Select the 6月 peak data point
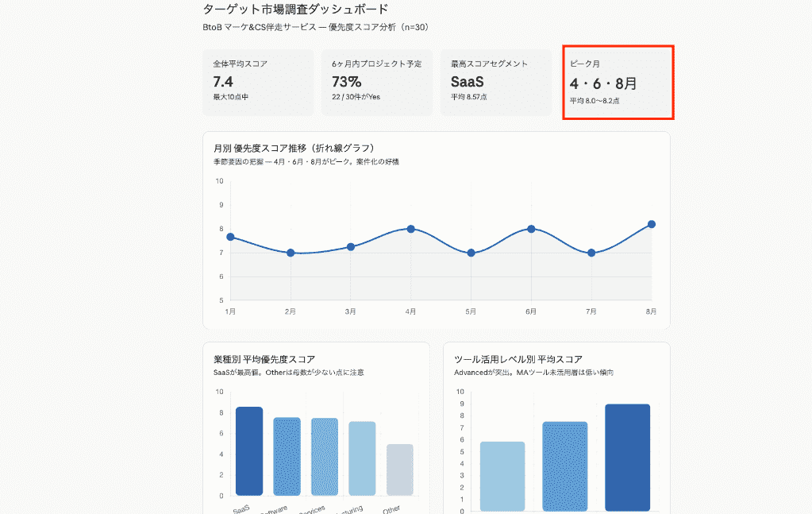The width and height of the screenshot is (812, 514). coord(531,229)
